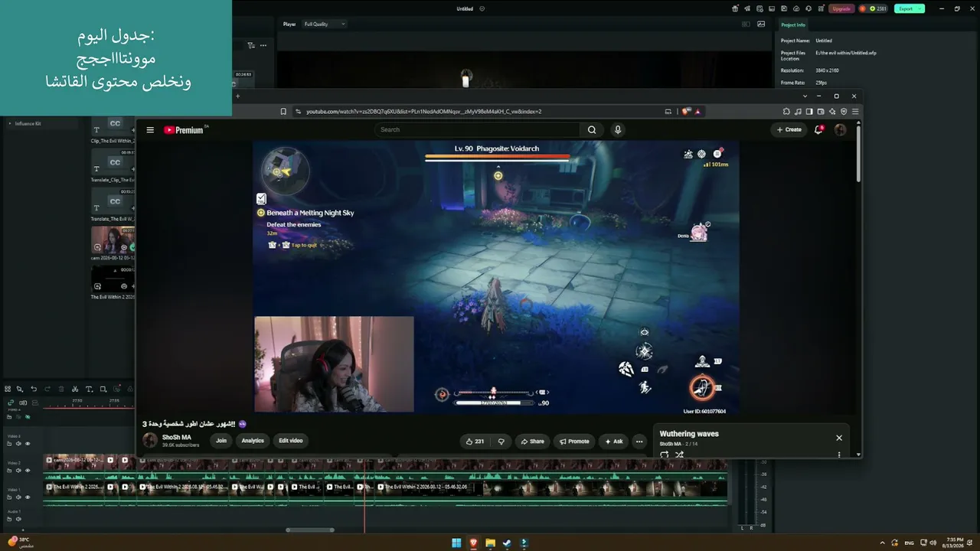Open the Full Quality player dropdown
The image size is (980, 551).
[324, 24]
